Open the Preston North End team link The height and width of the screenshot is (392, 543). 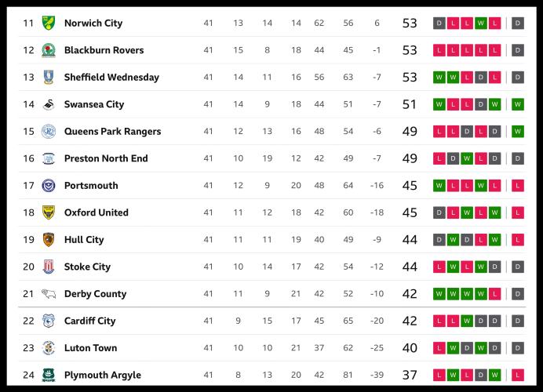[106, 158]
